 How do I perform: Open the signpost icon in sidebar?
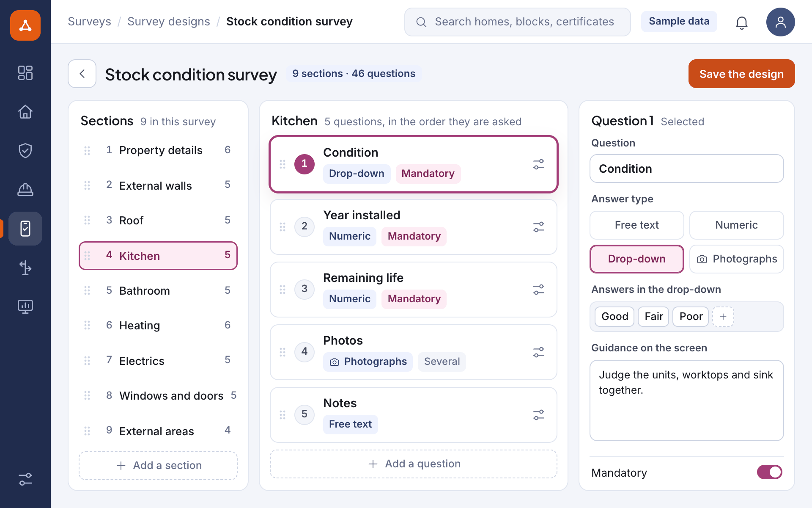25,268
